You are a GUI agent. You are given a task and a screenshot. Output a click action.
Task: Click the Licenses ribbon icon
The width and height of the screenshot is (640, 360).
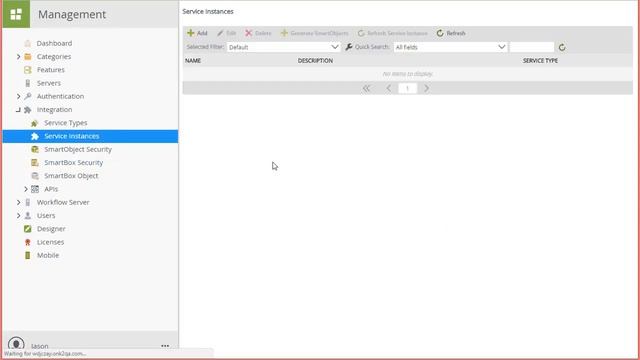(x=27, y=242)
